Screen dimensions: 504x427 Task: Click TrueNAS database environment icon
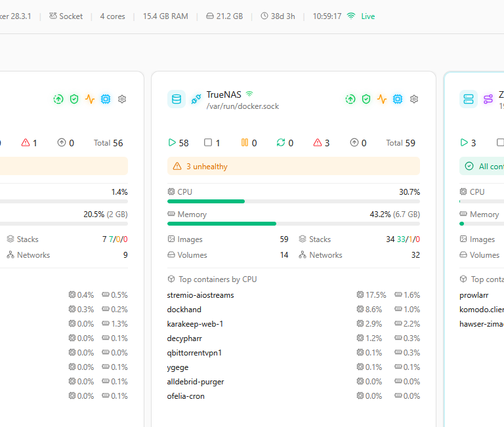coord(177,99)
